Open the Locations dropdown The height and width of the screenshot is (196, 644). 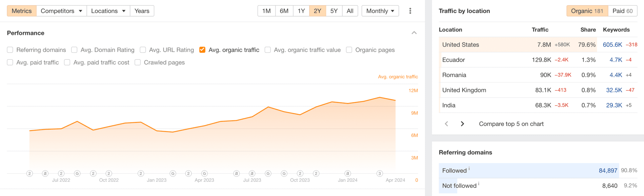point(108,11)
